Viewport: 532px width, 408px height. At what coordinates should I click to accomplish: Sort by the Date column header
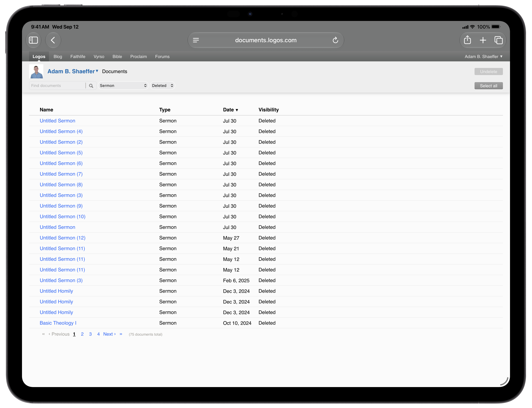pyautogui.click(x=230, y=110)
